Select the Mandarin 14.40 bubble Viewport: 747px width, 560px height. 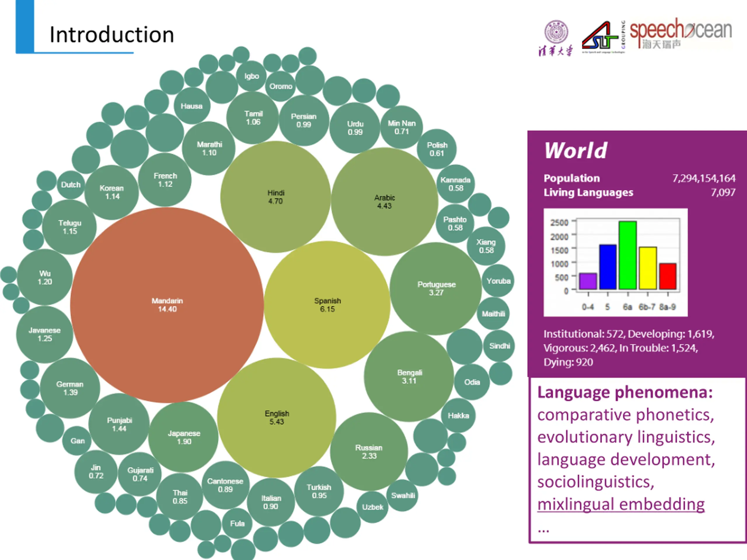[167, 305]
